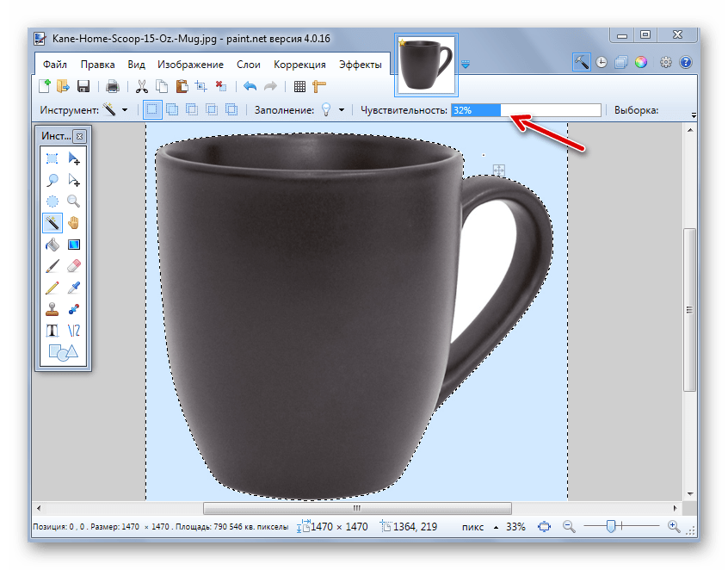Screen dimensions: 728x570
Task: Toggle the Colors window button
Action: (640, 63)
